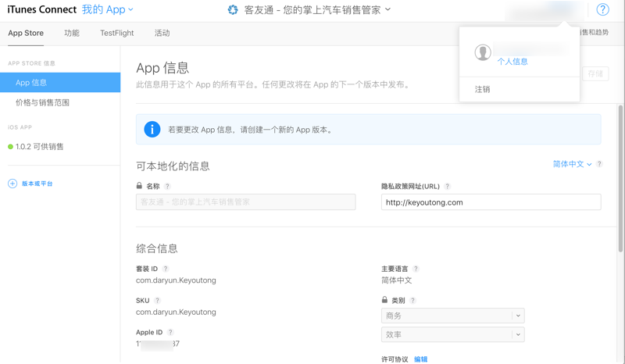Click the help icon next to 类别

412,300
